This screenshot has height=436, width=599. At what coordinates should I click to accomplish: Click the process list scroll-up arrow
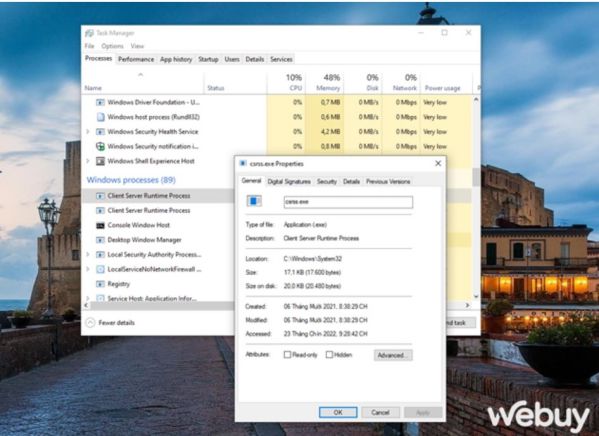coord(476,99)
